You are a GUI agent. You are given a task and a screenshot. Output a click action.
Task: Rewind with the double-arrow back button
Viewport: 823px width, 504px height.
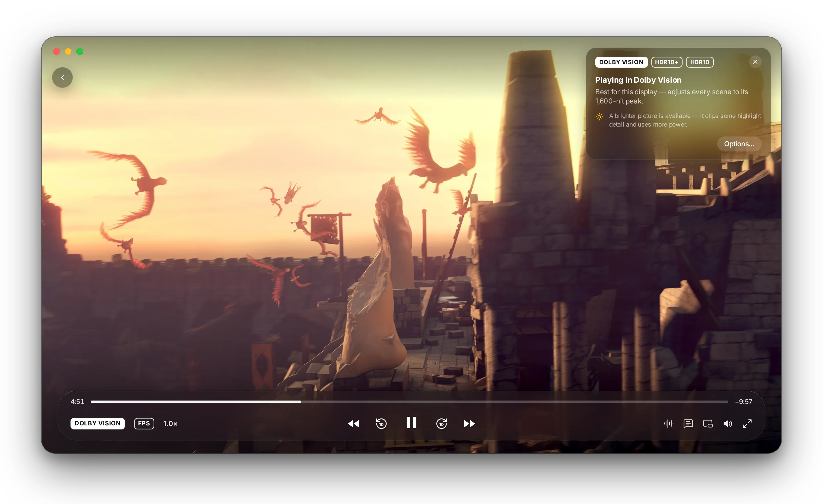(353, 423)
